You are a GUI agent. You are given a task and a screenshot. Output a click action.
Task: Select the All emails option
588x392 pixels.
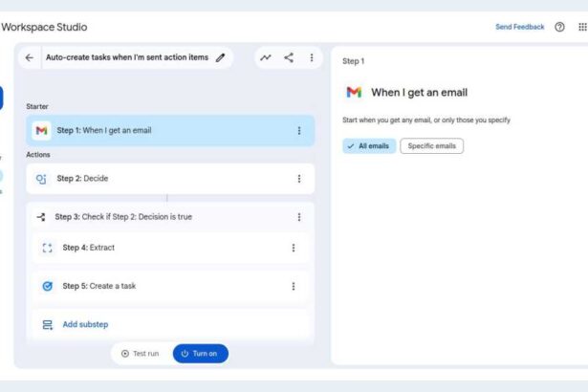[368, 146]
